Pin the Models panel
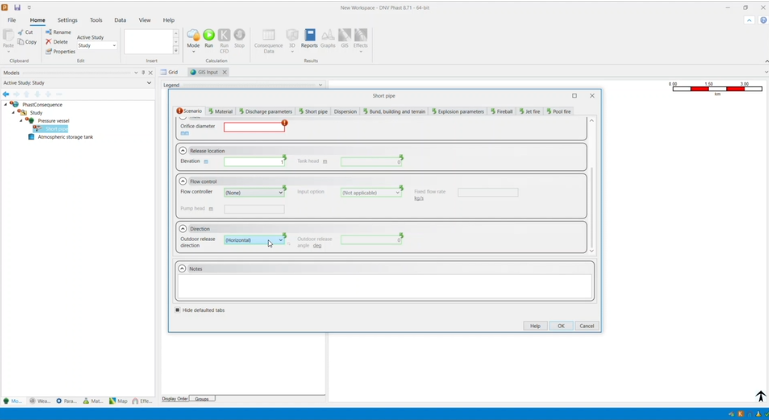This screenshot has height=420, width=769. point(143,73)
